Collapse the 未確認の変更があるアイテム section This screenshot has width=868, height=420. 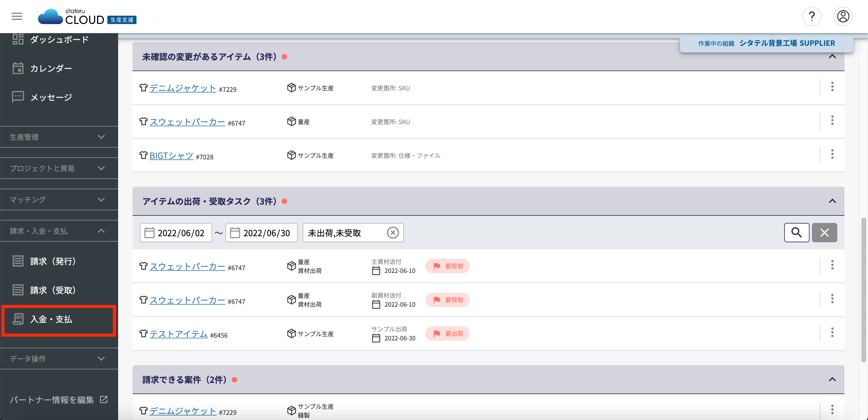pos(832,56)
